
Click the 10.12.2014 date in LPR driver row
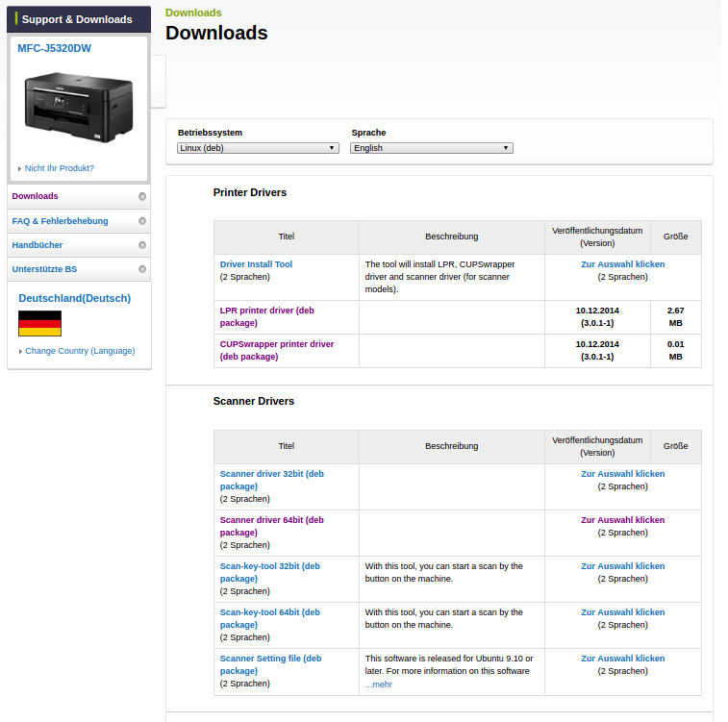(x=597, y=311)
